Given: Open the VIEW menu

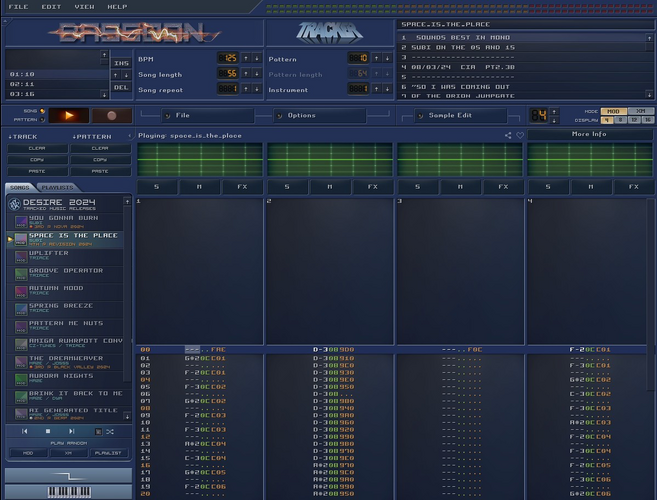Looking at the screenshot, I should [84, 7].
